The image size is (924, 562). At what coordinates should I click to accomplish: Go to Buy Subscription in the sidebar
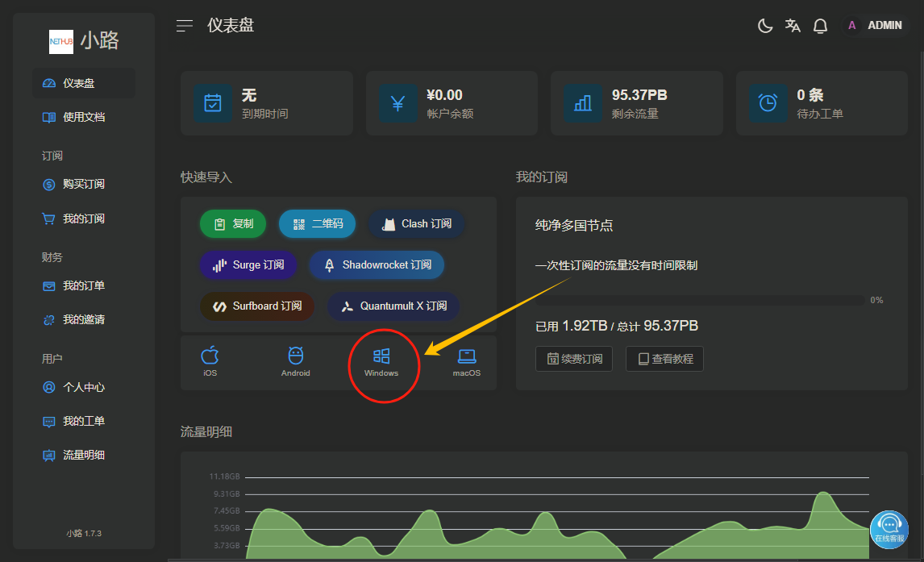[83, 184]
